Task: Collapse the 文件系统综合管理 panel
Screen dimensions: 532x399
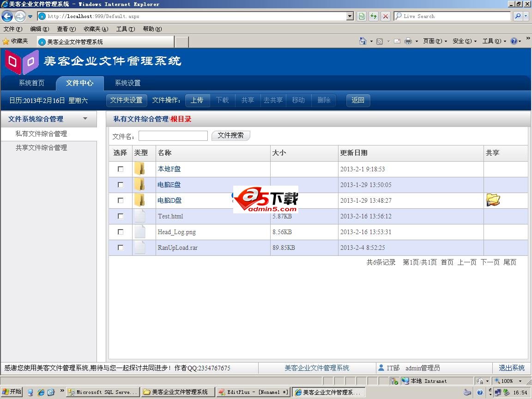Action: [x=85, y=119]
